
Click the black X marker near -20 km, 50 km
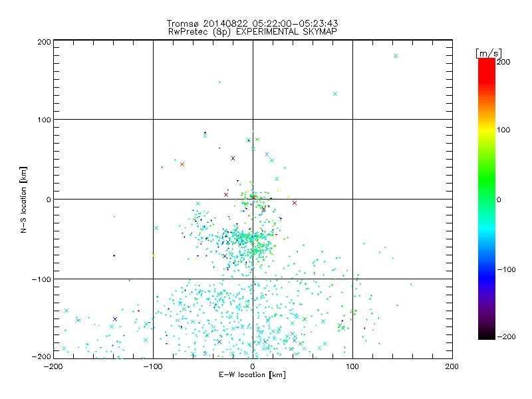(x=233, y=158)
